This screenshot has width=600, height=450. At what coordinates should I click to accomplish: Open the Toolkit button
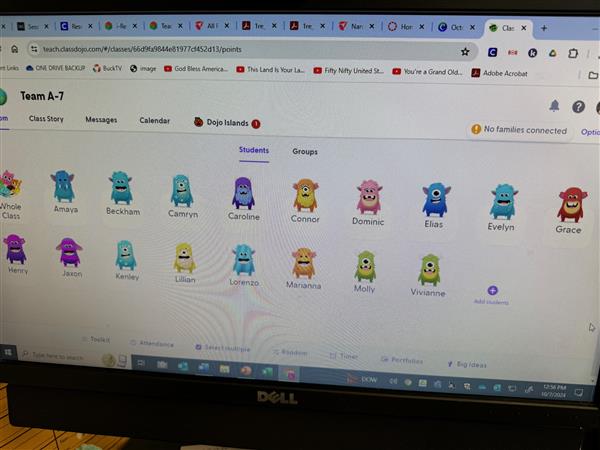[96, 339]
